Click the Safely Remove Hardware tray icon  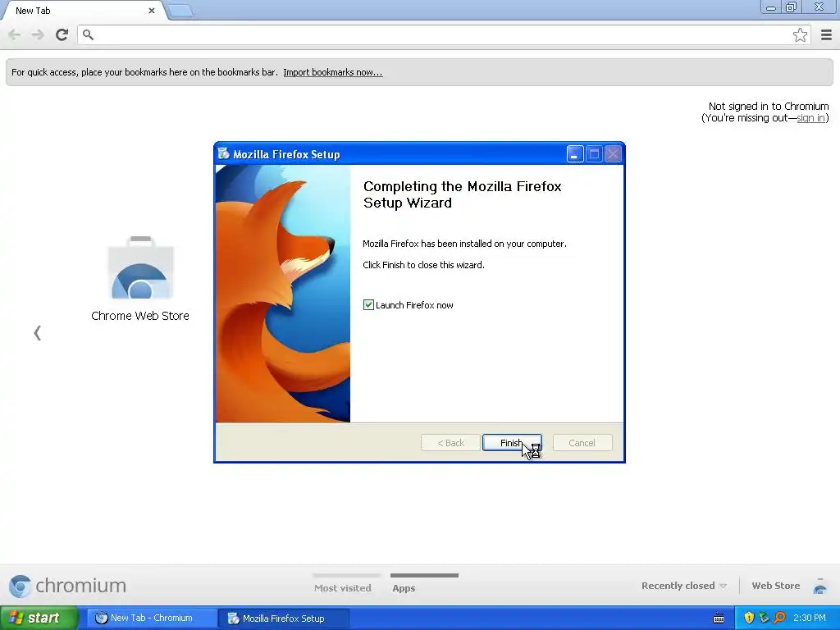pyautogui.click(x=764, y=618)
